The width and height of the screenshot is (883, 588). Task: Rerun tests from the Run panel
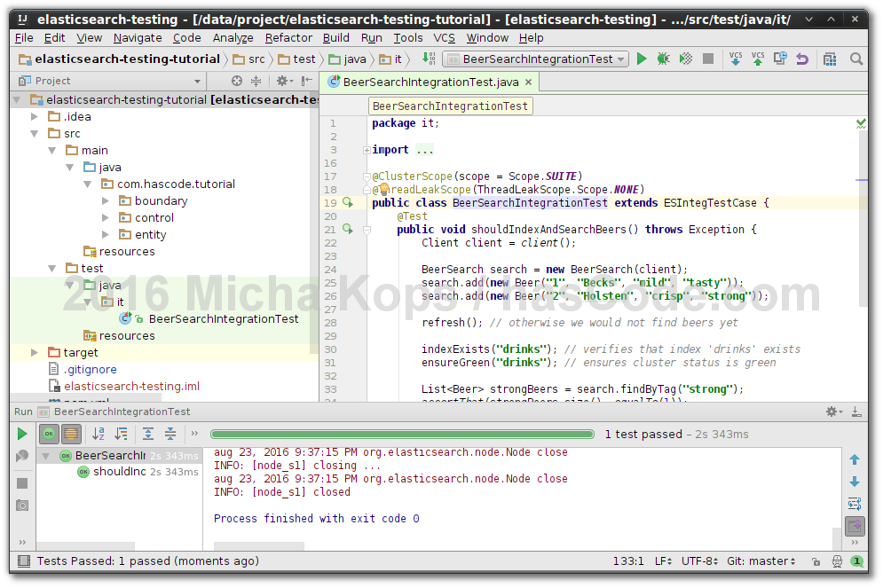coord(20,434)
